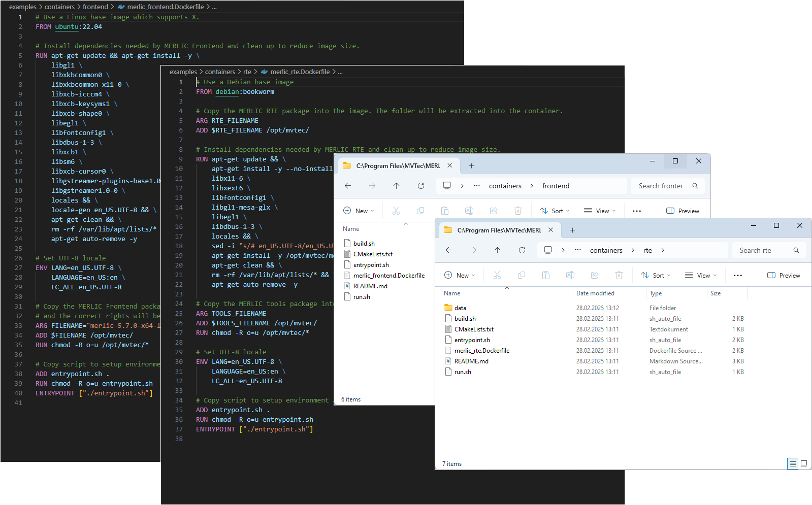Open the Sort dropdown in the rte window
This screenshot has width=812, height=505.
656,275
